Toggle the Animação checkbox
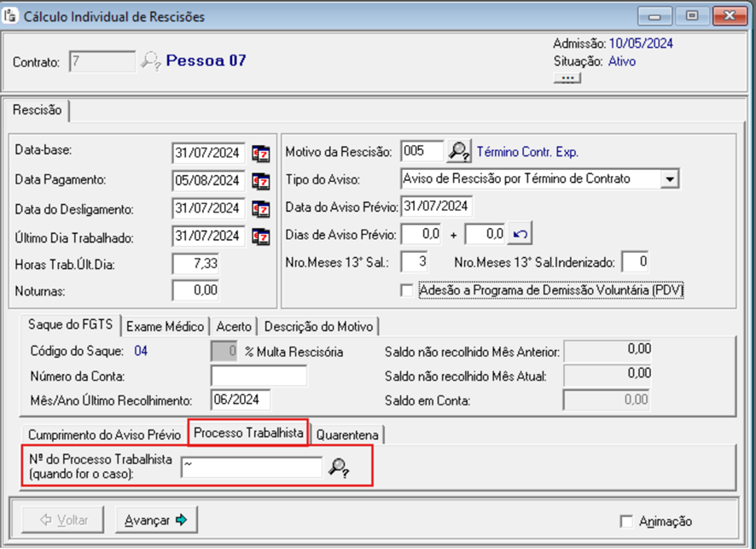Image resolution: width=756 pixels, height=549 pixels. tap(627, 521)
